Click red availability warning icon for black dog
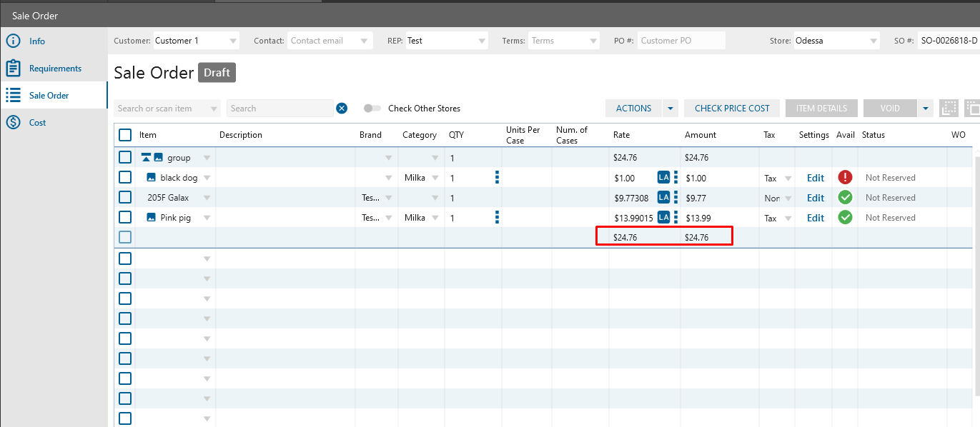 click(x=845, y=178)
